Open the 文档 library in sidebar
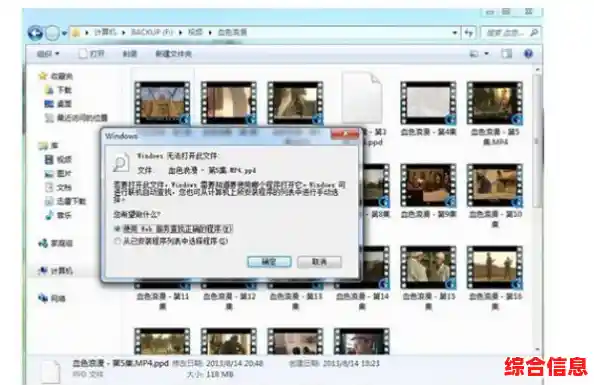Viewport: 594px width, 385px height. [x=58, y=187]
